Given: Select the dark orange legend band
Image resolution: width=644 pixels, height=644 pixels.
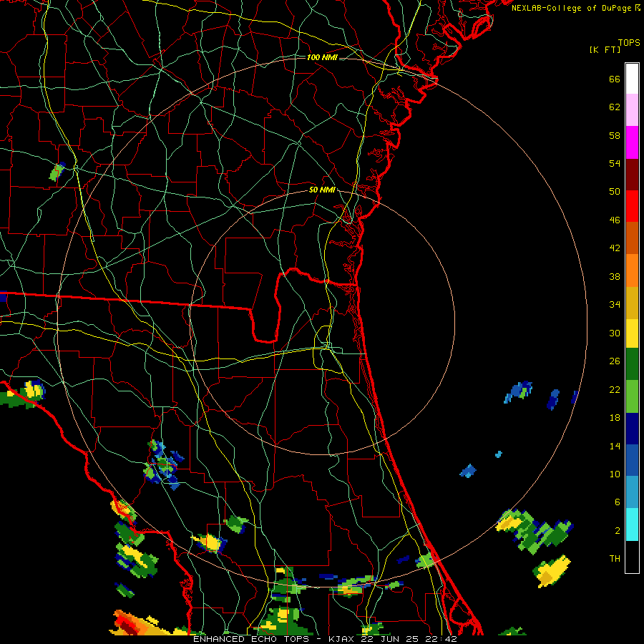Looking at the screenshot, I should point(632,238).
